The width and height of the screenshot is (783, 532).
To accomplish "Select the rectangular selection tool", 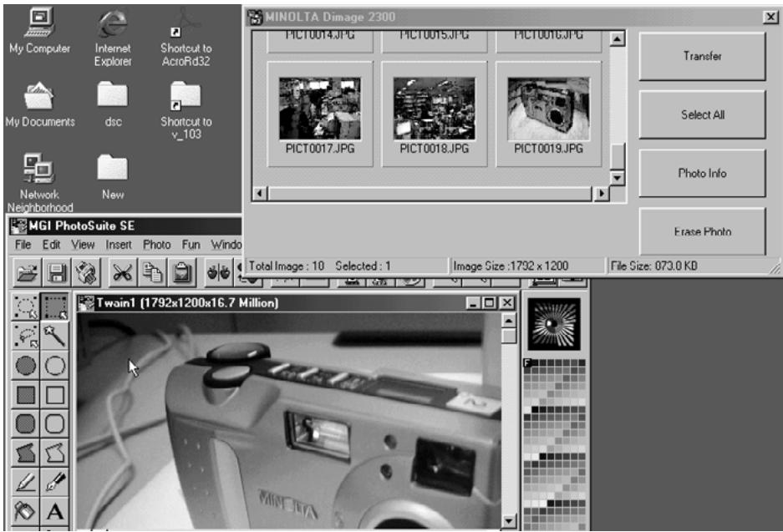I will (x=54, y=307).
